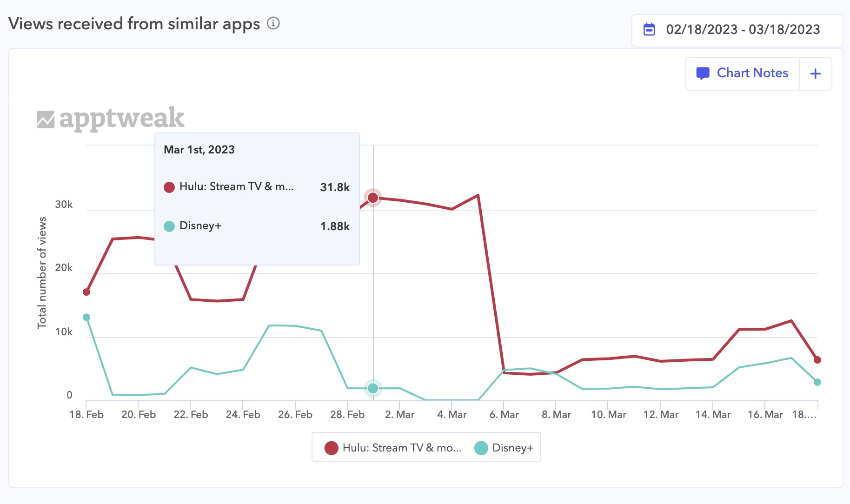
Task: Open options via the plus control beside Chart Notes
Action: tap(815, 73)
